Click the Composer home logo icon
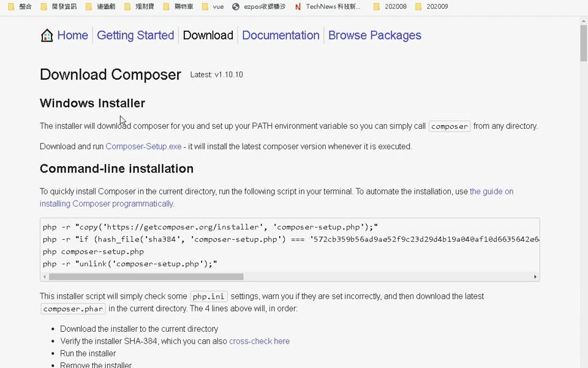The image size is (588, 368). click(47, 36)
